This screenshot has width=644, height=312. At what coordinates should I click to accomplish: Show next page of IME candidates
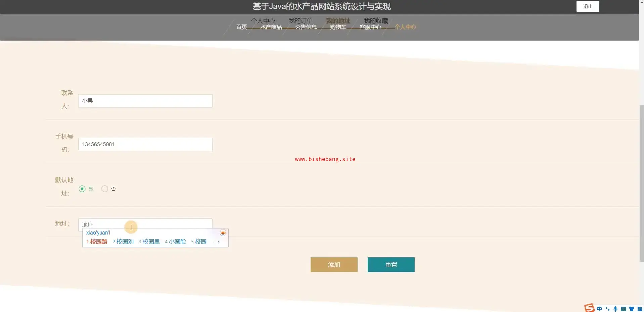pyautogui.click(x=219, y=242)
